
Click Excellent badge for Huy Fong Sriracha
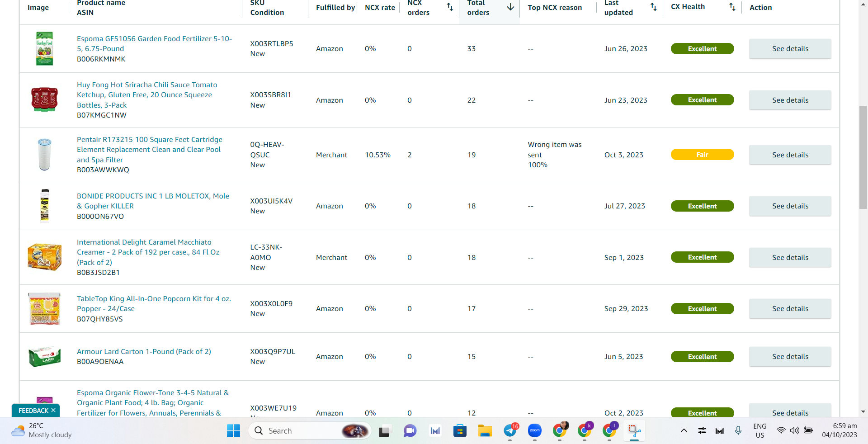click(702, 100)
